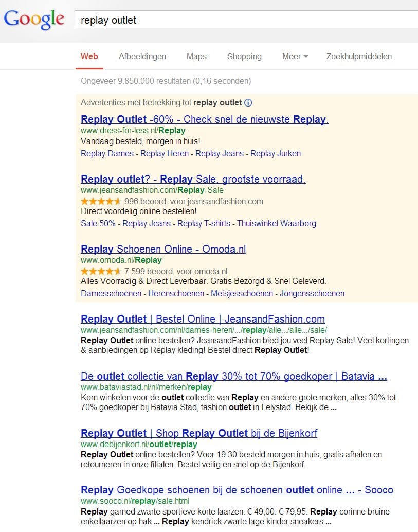
Task: Click the jeansandfashion.com star rating
Action: 101,201
